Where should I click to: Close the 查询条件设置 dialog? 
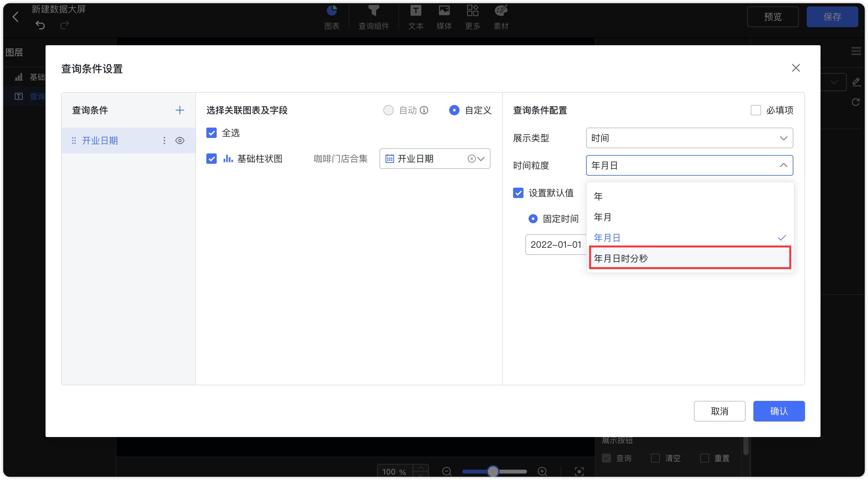pos(796,68)
